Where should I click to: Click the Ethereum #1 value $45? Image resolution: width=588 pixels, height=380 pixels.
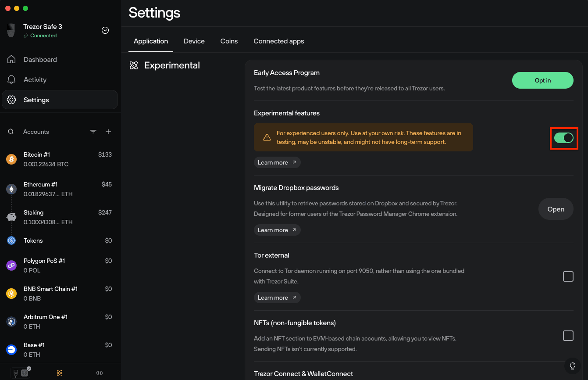(107, 184)
